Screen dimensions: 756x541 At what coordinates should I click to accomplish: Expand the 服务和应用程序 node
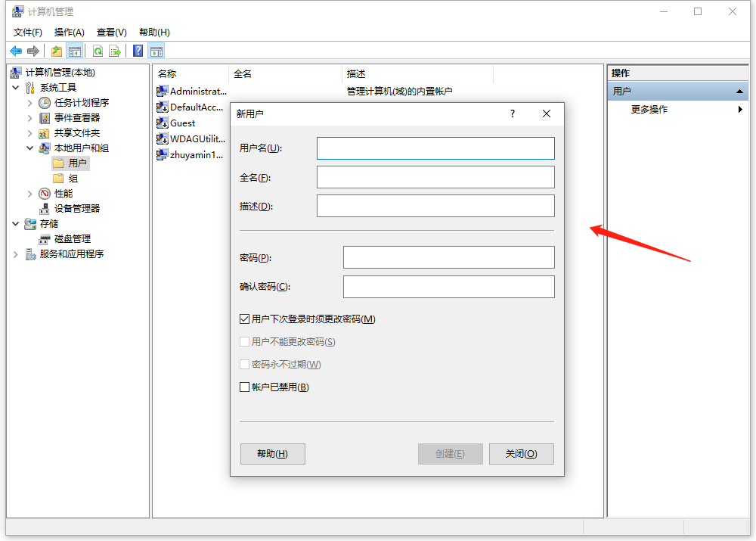[16, 254]
